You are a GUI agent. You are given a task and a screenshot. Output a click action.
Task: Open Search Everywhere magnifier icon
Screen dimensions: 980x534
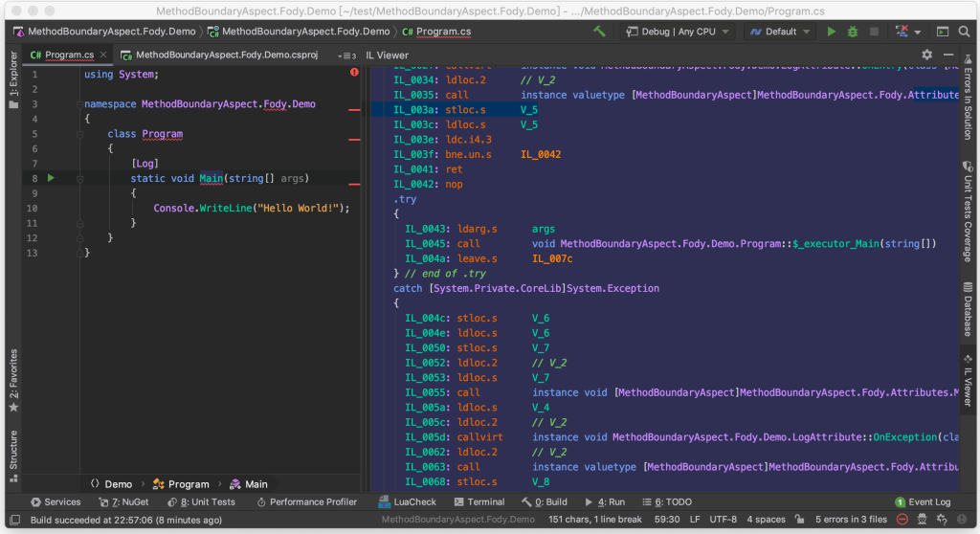(965, 32)
